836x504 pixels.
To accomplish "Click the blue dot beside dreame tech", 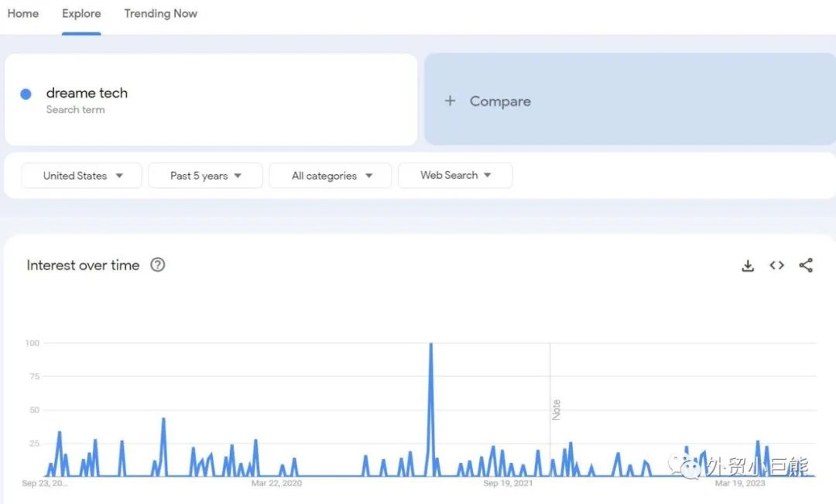I will pos(26,94).
